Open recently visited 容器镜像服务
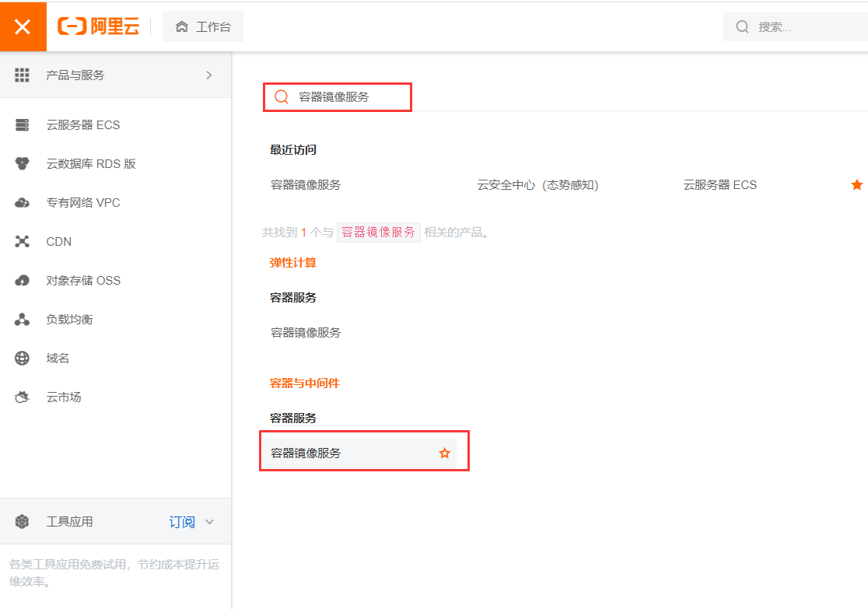 tap(306, 185)
